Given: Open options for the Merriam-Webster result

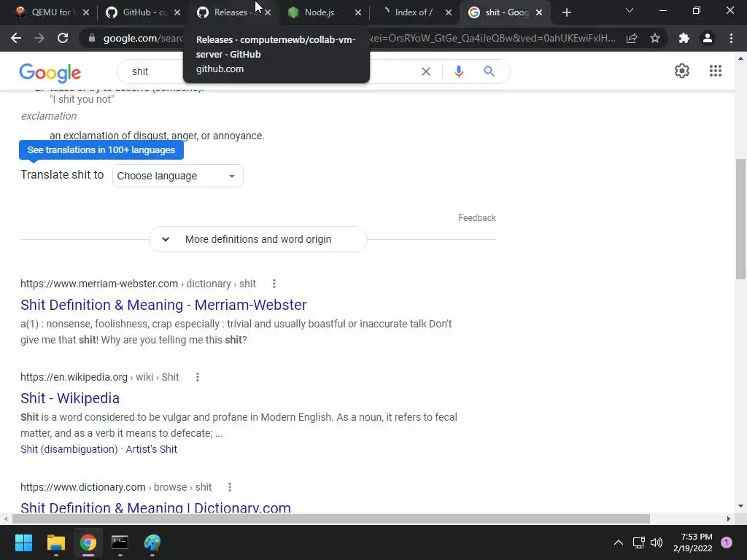Looking at the screenshot, I should click(x=274, y=284).
